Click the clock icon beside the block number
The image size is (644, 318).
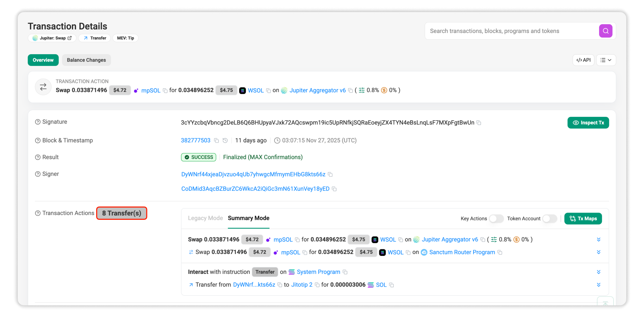(225, 140)
